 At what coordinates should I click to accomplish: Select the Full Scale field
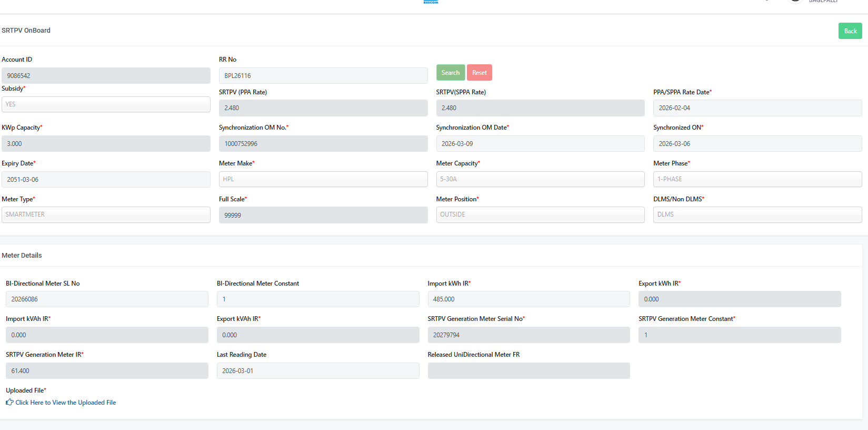tap(323, 215)
